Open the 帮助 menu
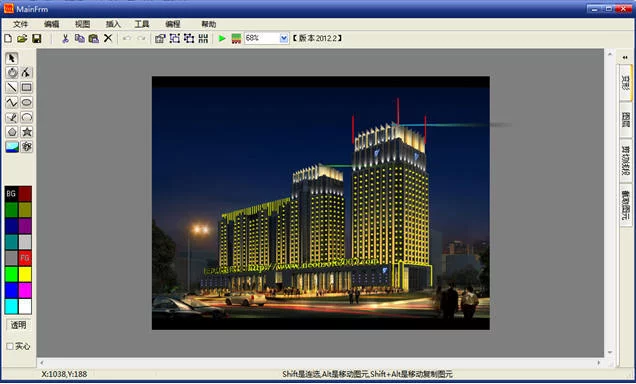 click(x=208, y=24)
